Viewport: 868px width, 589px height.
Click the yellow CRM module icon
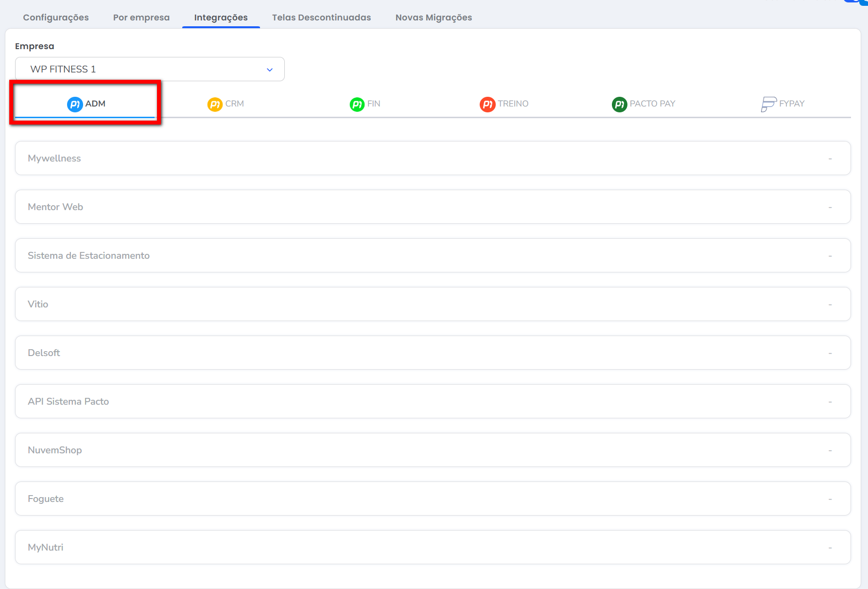click(215, 104)
